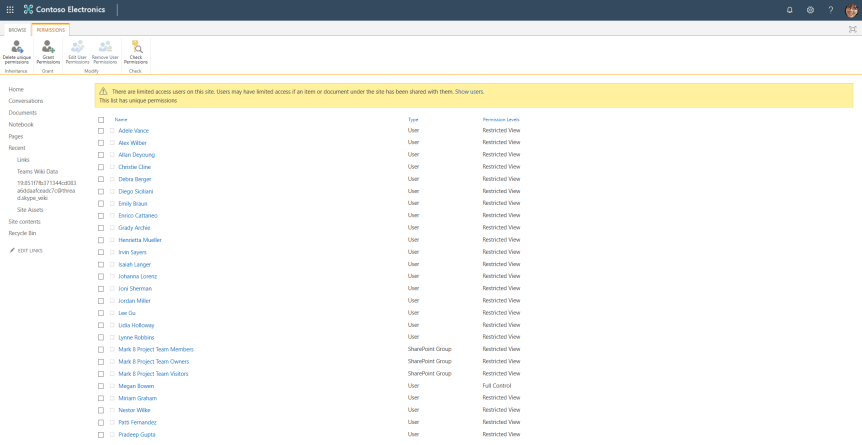This screenshot has width=862, height=445.
Task: Select the checkbox next to Megan Bowen
Action: click(101, 386)
